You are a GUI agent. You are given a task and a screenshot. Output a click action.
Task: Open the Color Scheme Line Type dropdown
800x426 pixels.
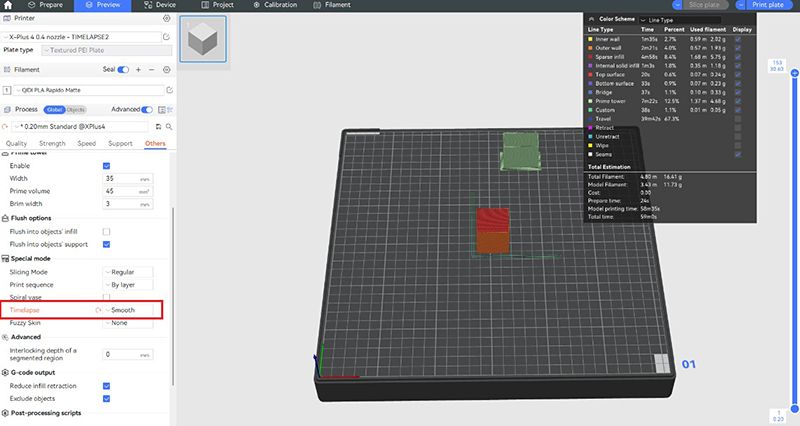pos(690,19)
